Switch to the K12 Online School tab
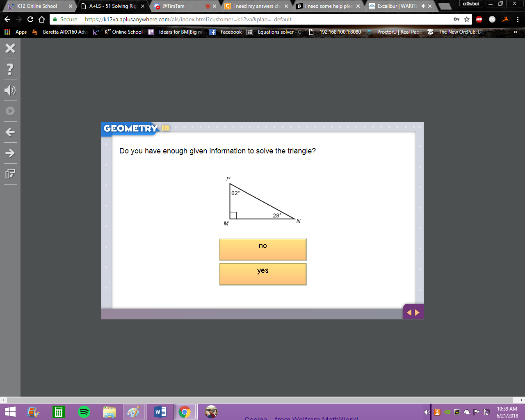Viewport: 525px width, 420px height. click(38, 6)
